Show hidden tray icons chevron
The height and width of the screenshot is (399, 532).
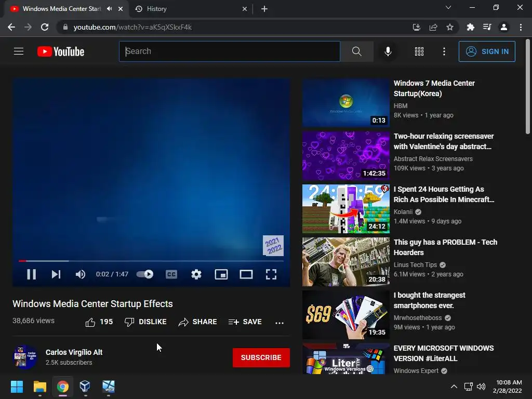pyautogui.click(x=454, y=387)
